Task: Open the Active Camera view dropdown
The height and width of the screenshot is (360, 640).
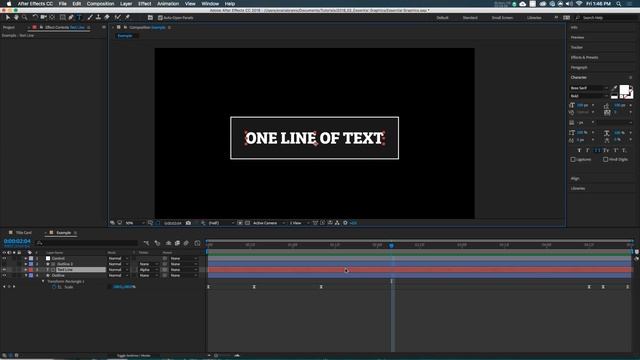Action: [x=269, y=223]
